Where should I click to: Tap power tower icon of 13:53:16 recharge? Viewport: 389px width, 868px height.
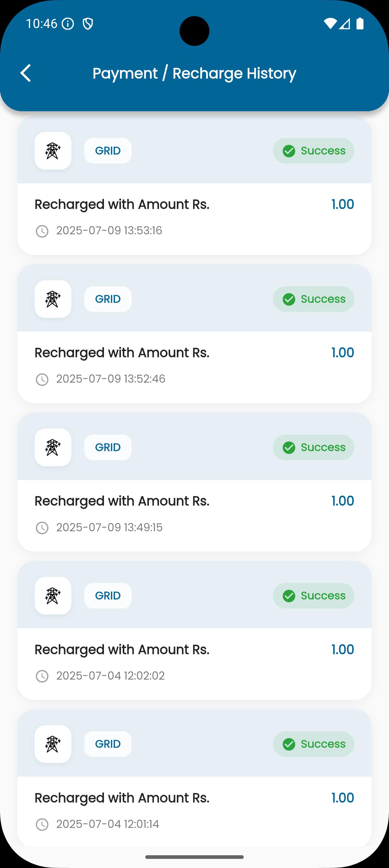(x=53, y=151)
